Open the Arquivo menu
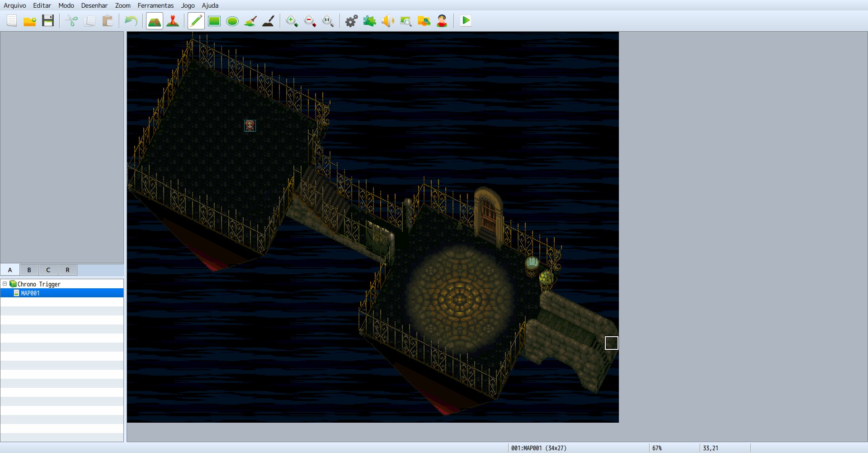The image size is (868, 453). pos(15,5)
